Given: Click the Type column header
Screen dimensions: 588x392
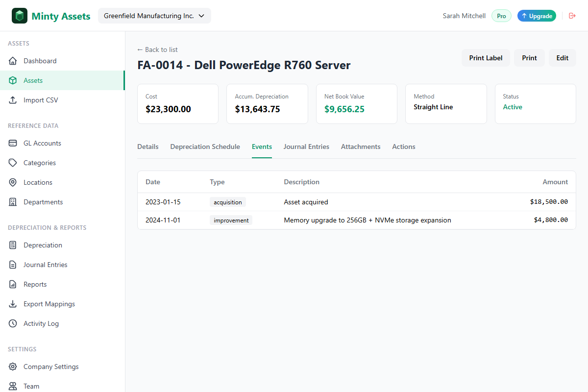Looking at the screenshot, I should click(x=217, y=182).
